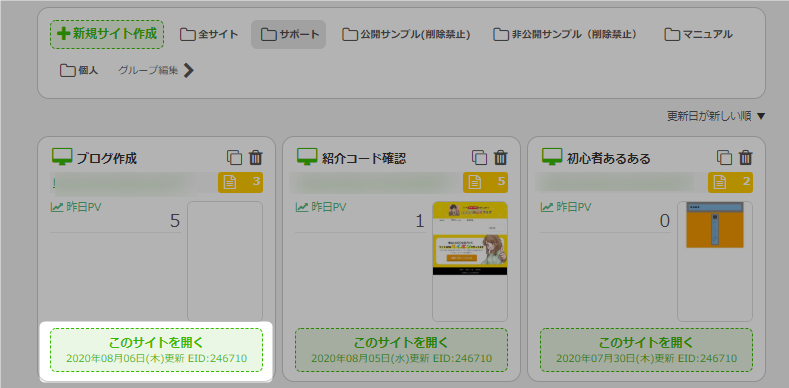Image resolution: width=789 pixels, height=388 pixels.
Task: Click the ブログ作成 site title
Action: coord(107,159)
